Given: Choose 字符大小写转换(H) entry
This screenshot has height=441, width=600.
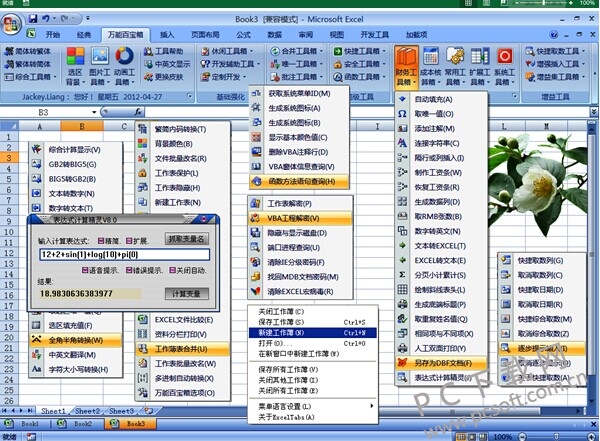Looking at the screenshot, I should [x=76, y=369].
